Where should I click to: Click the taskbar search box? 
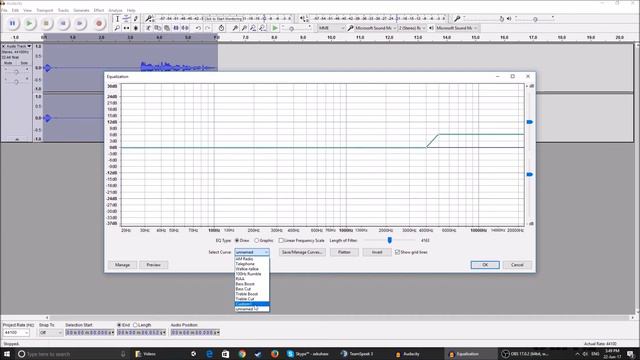pos(71,354)
